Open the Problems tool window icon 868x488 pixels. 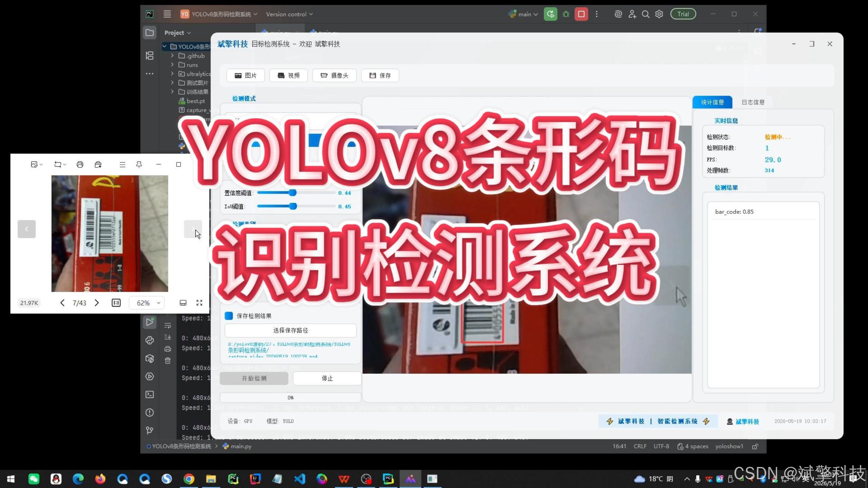(x=150, y=412)
